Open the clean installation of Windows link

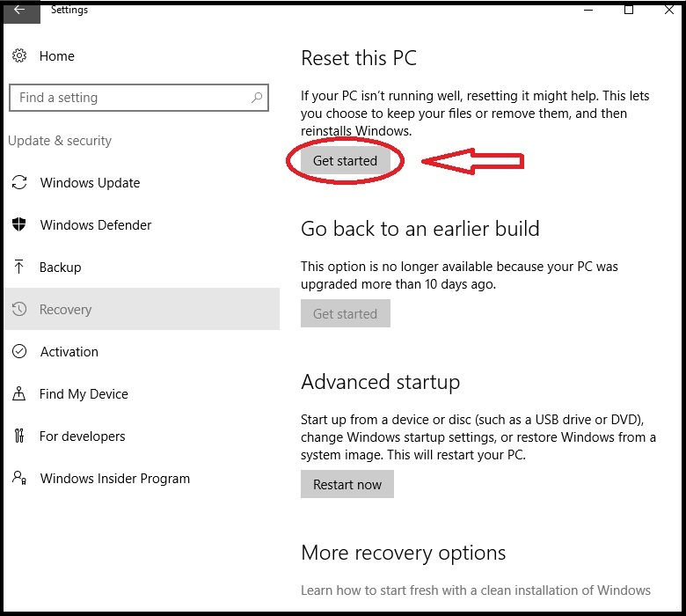pyautogui.click(x=475, y=590)
